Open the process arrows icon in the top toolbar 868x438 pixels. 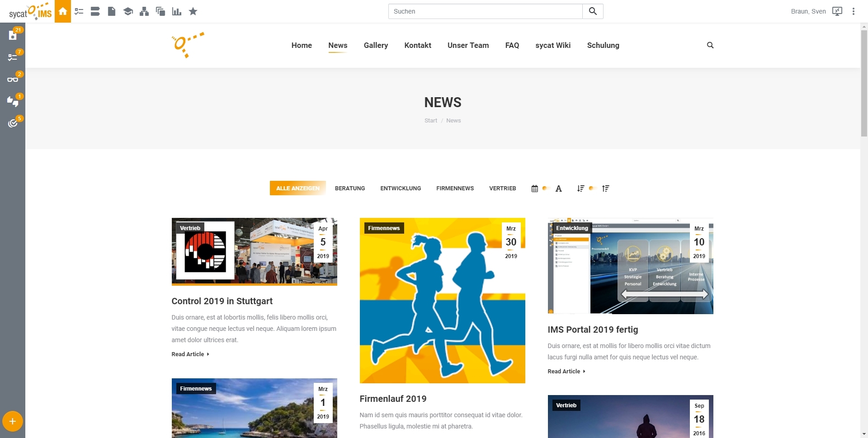95,11
